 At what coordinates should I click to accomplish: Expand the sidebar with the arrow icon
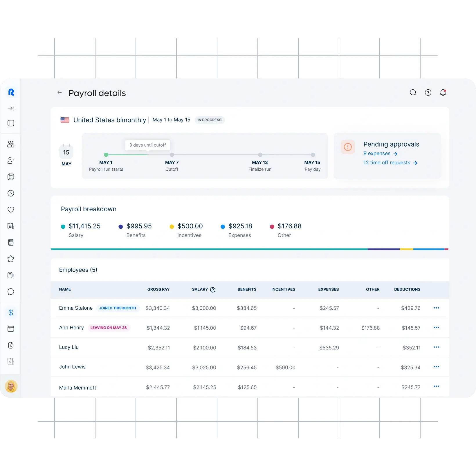(x=11, y=108)
